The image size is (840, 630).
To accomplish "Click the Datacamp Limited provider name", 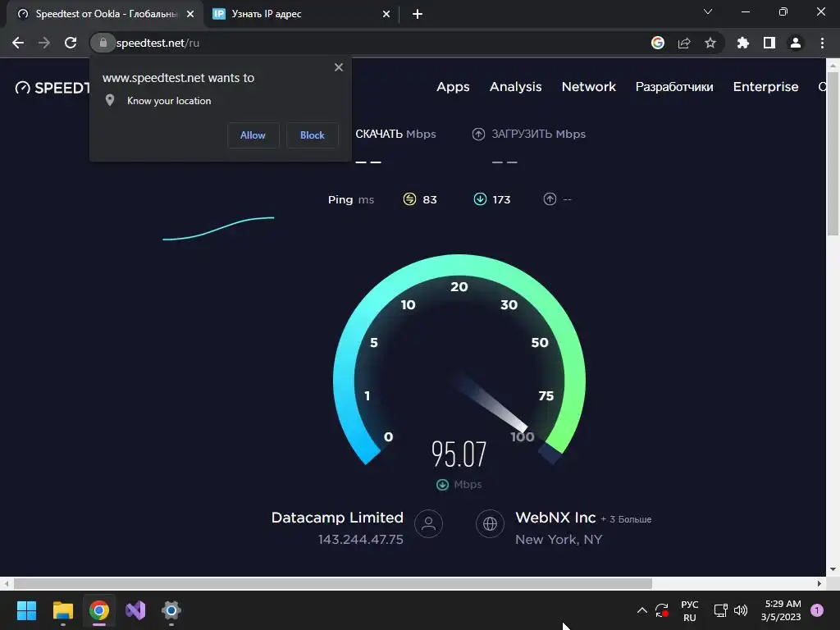I will coord(337,518).
